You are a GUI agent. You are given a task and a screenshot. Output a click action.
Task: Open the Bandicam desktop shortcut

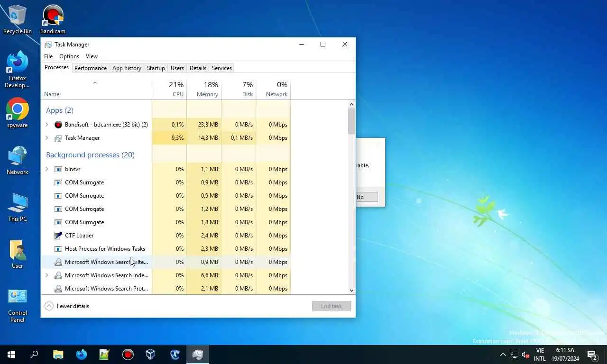(53, 19)
